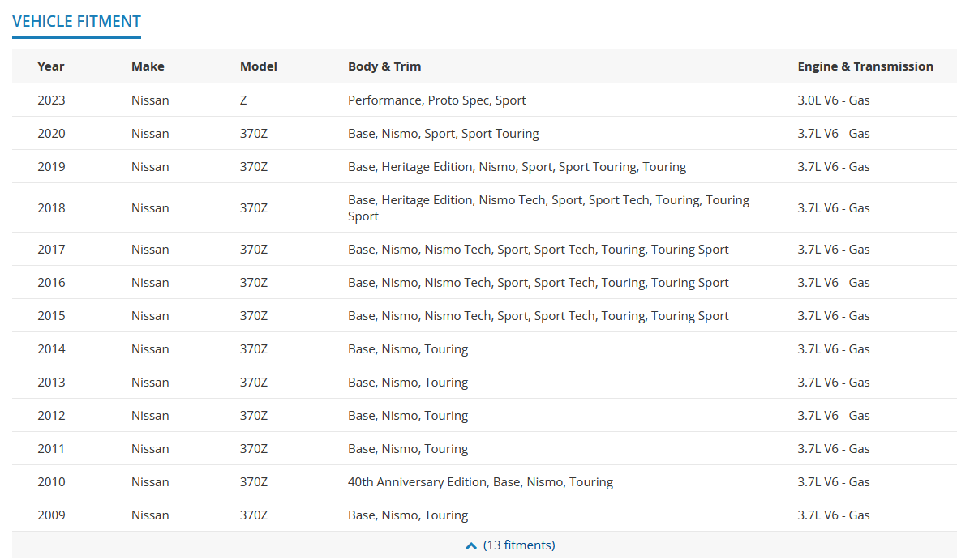Click the 2019 year cell

coord(51,166)
